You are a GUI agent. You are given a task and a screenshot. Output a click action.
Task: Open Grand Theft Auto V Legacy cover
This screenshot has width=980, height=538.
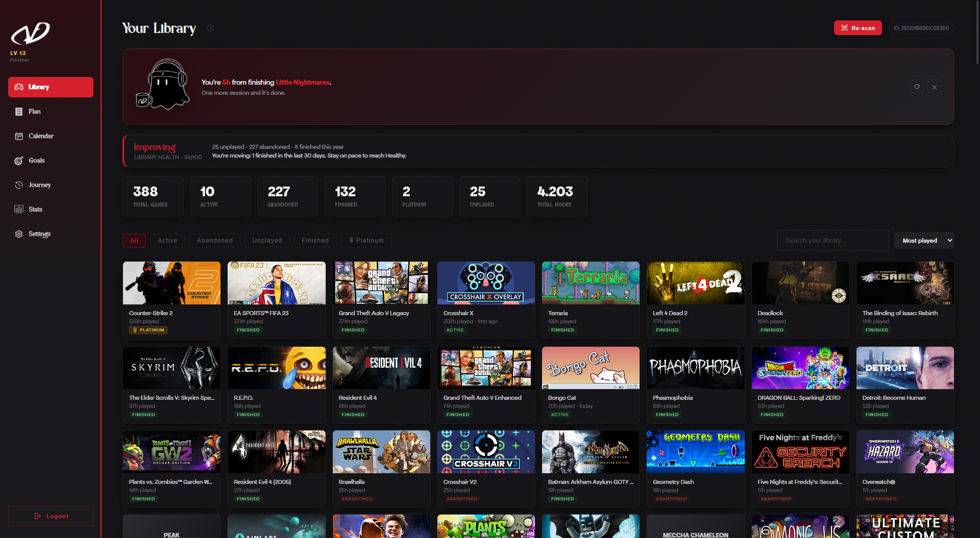(381, 283)
